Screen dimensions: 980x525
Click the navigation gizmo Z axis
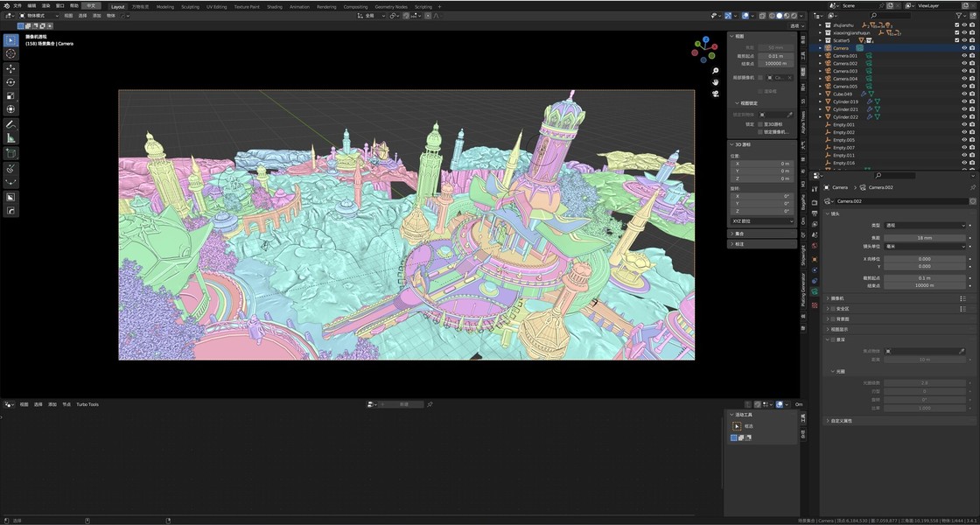pos(705,39)
